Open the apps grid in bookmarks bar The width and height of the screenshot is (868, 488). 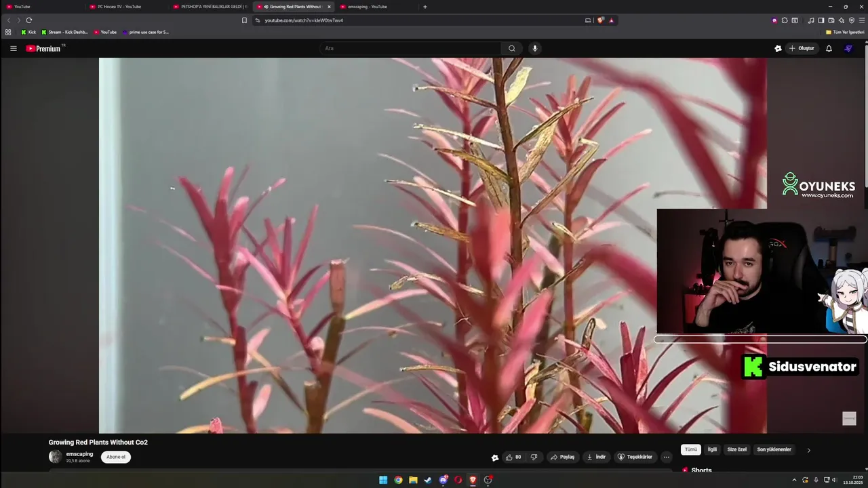8,32
